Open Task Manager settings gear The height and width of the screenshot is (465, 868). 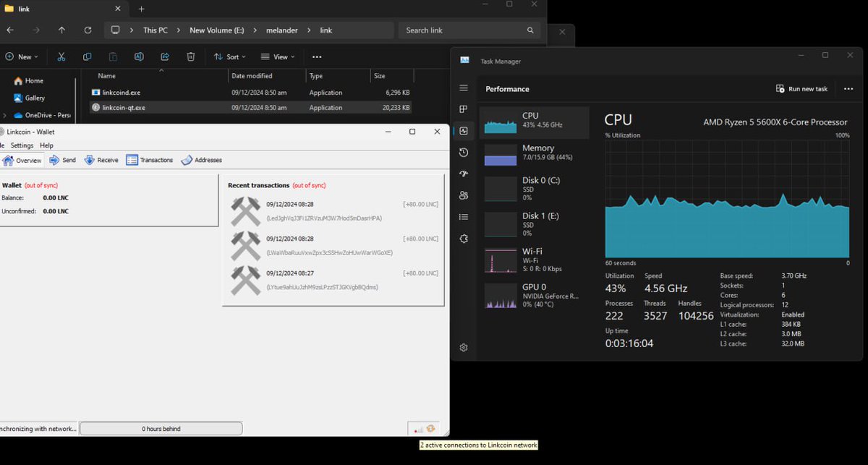point(464,348)
